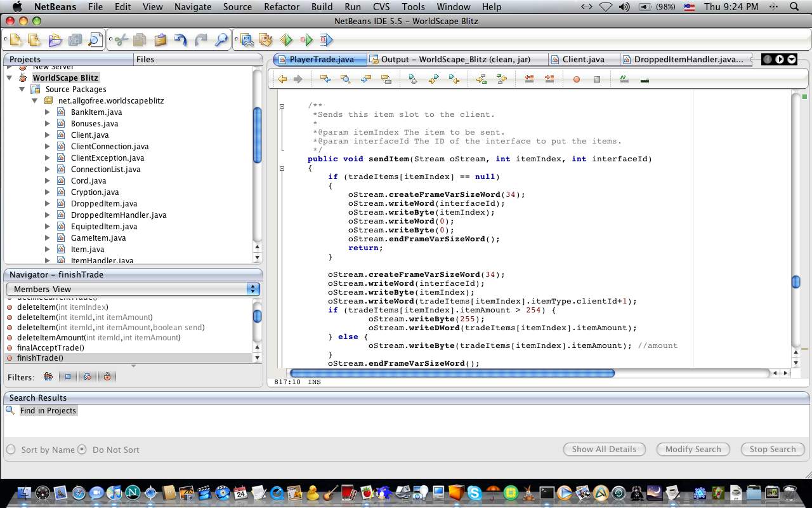Click the Attach Debugger icon
Screen dimensions: 812x508
(x=326, y=40)
